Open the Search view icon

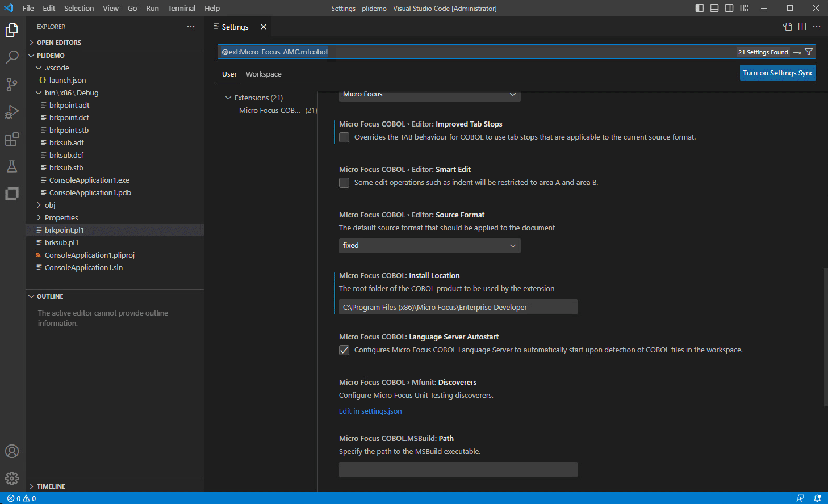coord(12,57)
